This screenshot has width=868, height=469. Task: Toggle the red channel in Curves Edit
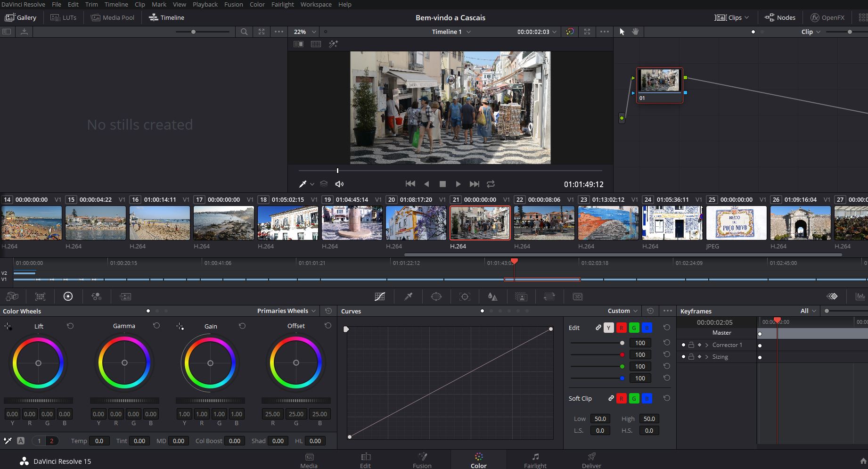coord(621,328)
